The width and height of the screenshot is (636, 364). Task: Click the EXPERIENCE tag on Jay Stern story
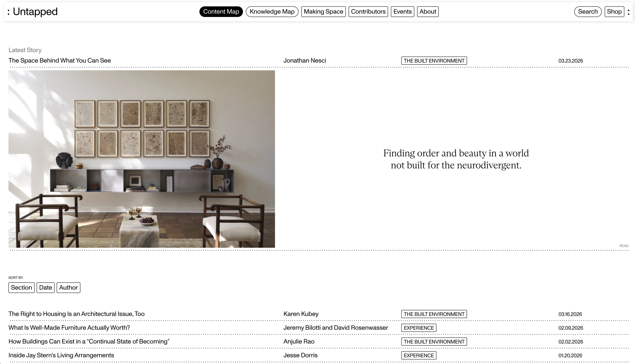419,355
